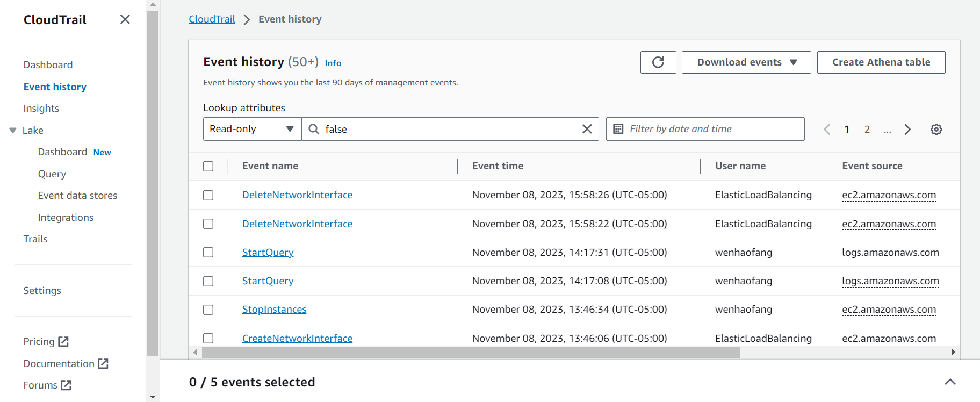Viewport: 980px width, 402px height.
Task: Open Event data stores page
Action: coord(77,195)
